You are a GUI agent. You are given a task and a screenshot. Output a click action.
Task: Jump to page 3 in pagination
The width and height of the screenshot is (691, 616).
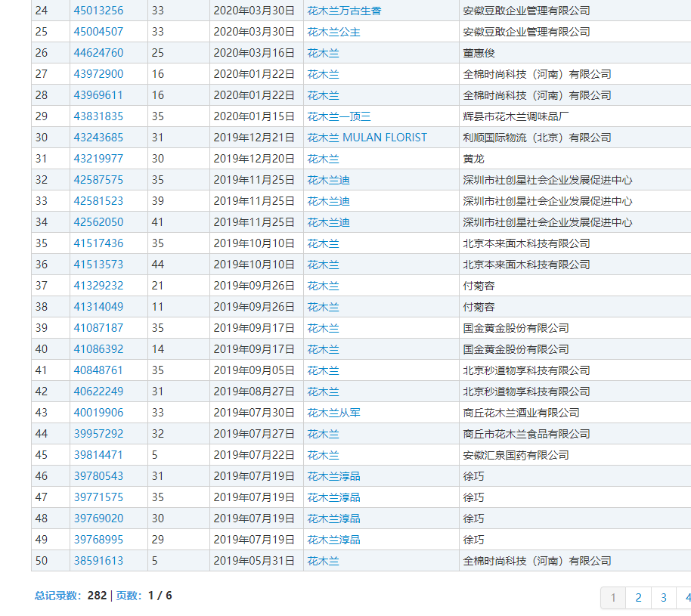(x=663, y=598)
